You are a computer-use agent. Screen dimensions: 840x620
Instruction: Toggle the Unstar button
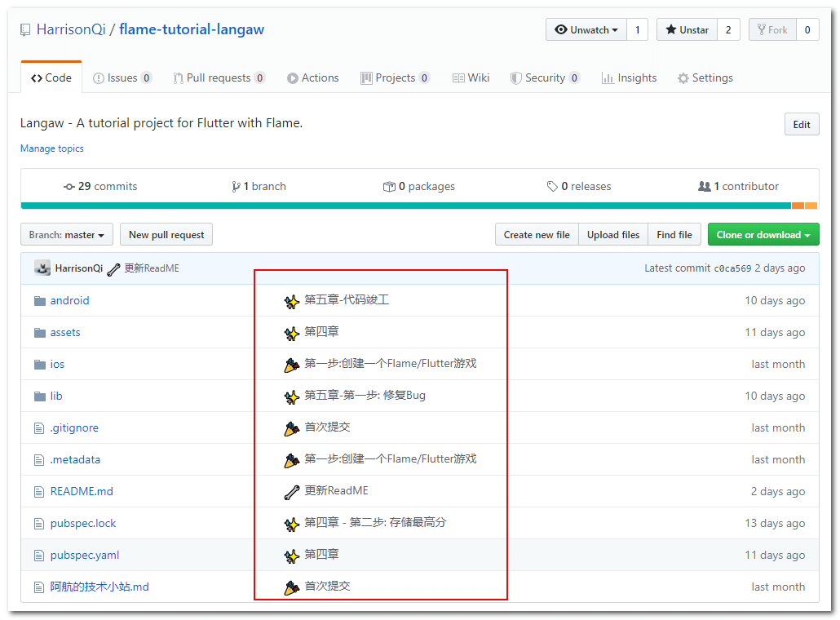[x=687, y=29]
